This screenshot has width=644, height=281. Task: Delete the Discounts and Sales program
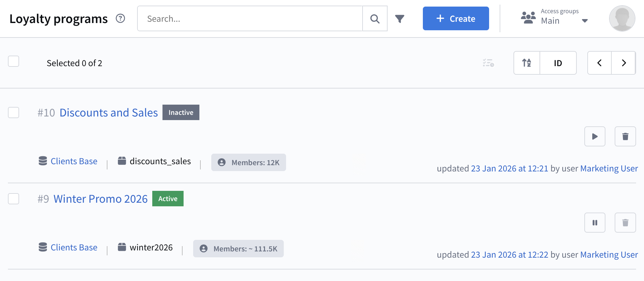pos(625,137)
